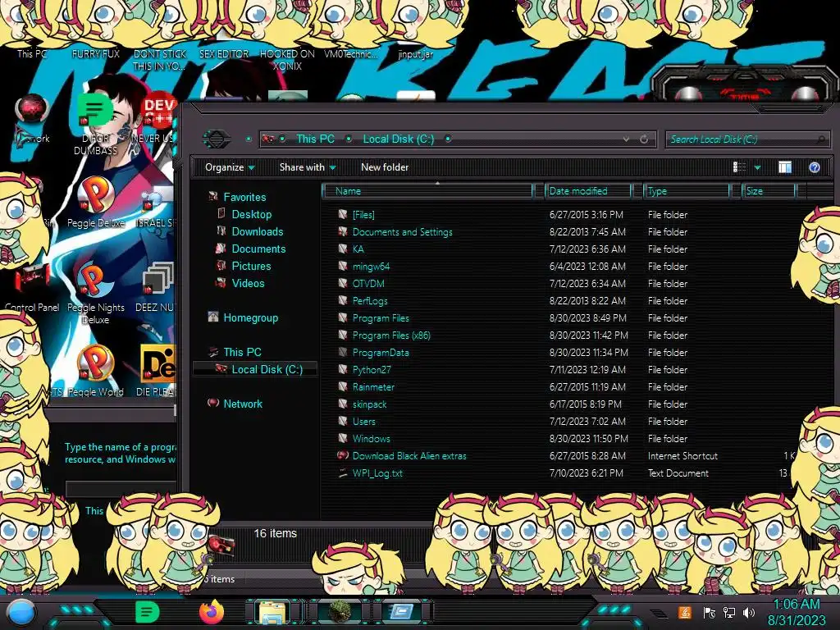Click the Minecraft block taskbar icon

[339, 612]
